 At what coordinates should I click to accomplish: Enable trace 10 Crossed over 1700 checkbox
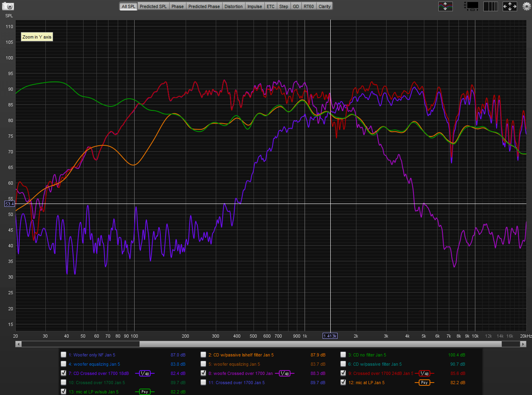(x=63, y=382)
